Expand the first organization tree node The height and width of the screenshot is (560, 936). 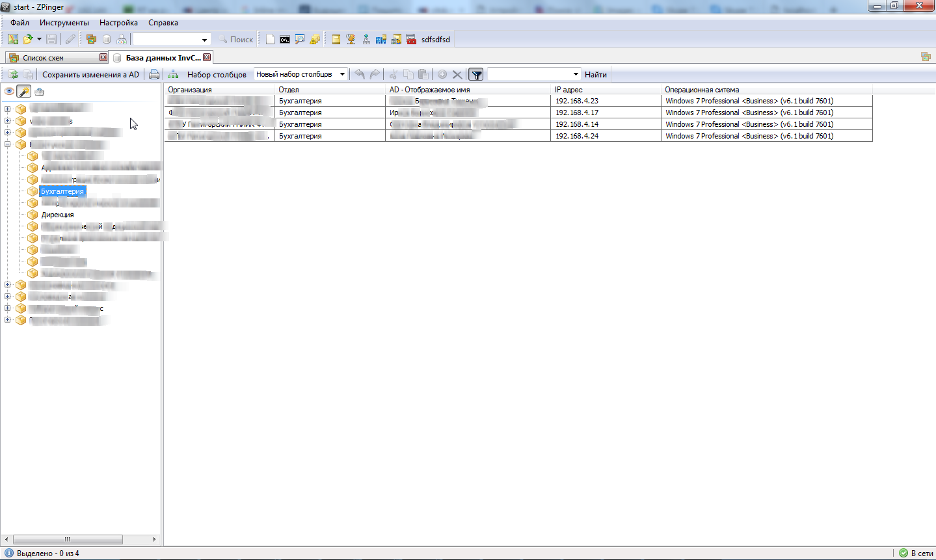[x=8, y=109]
